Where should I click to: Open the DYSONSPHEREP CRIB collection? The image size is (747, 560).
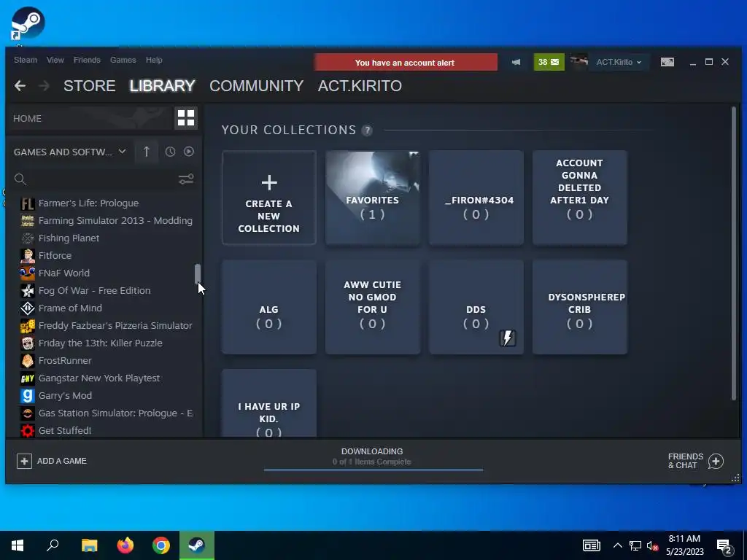pyautogui.click(x=579, y=307)
